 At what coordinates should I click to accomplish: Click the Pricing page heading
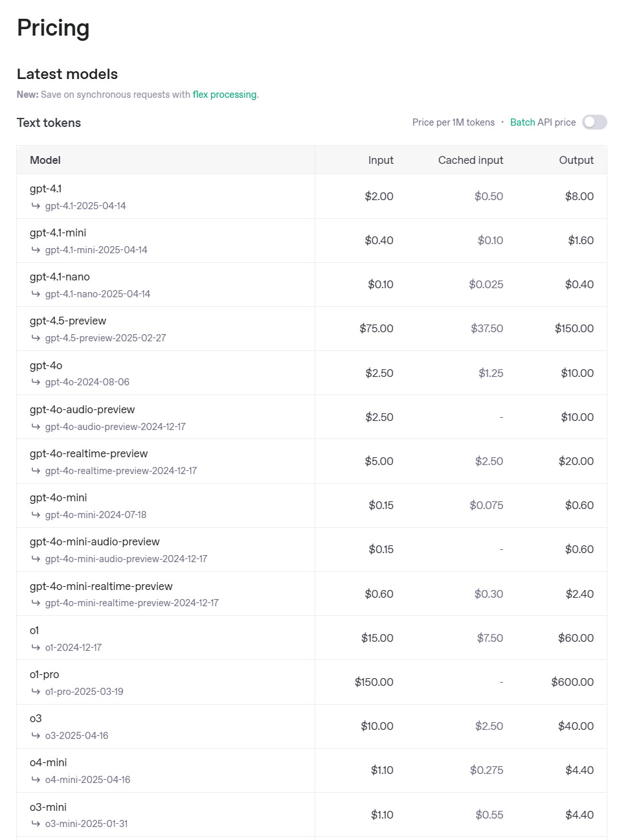pos(53,28)
